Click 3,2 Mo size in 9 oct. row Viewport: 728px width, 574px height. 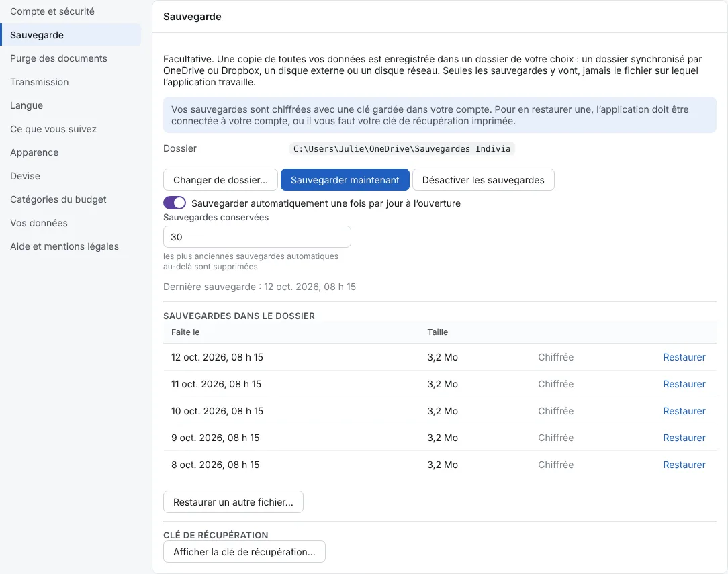(x=443, y=438)
